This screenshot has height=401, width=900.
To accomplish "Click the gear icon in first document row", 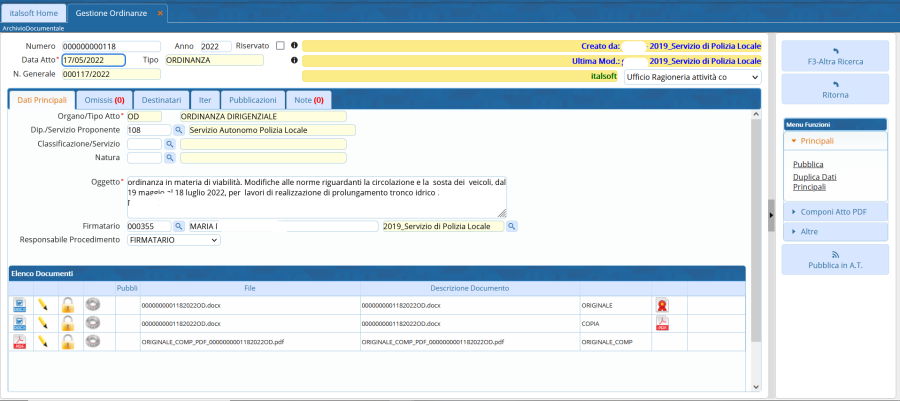I will (x=92, y=304).
